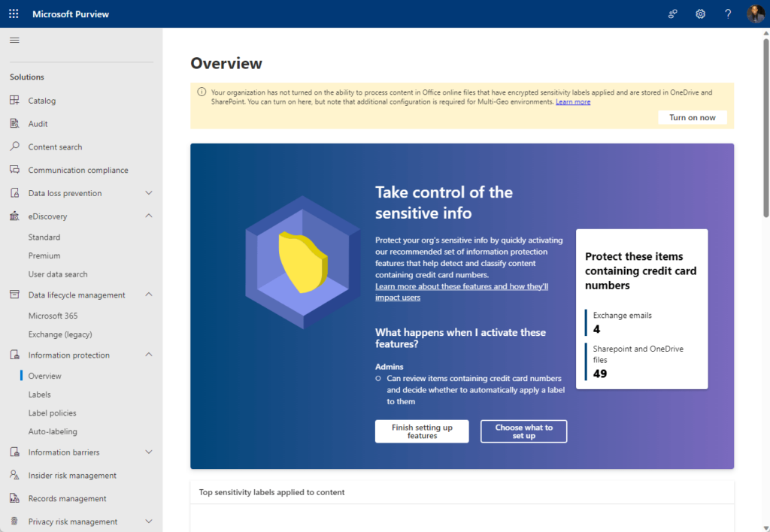The width and height of the screenshot is (770, 532).
Task: Click the Privacy risk management icon
Action: pos(15,521)
